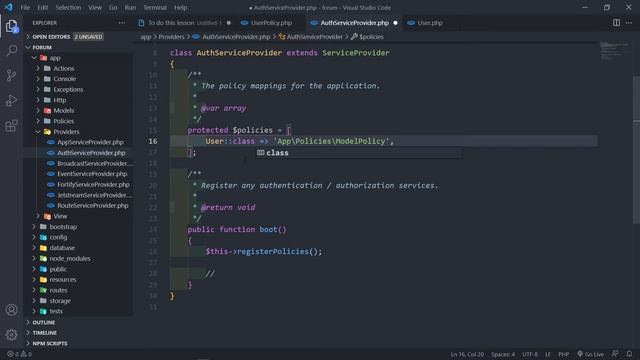Open the Run menu

[130, 7]
